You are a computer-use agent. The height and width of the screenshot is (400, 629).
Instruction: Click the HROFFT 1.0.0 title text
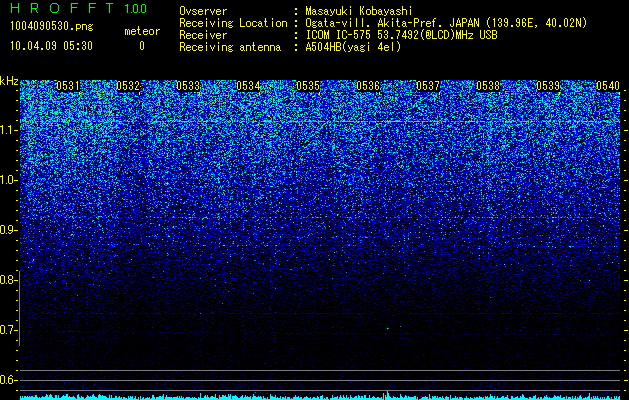pos(78,8)
